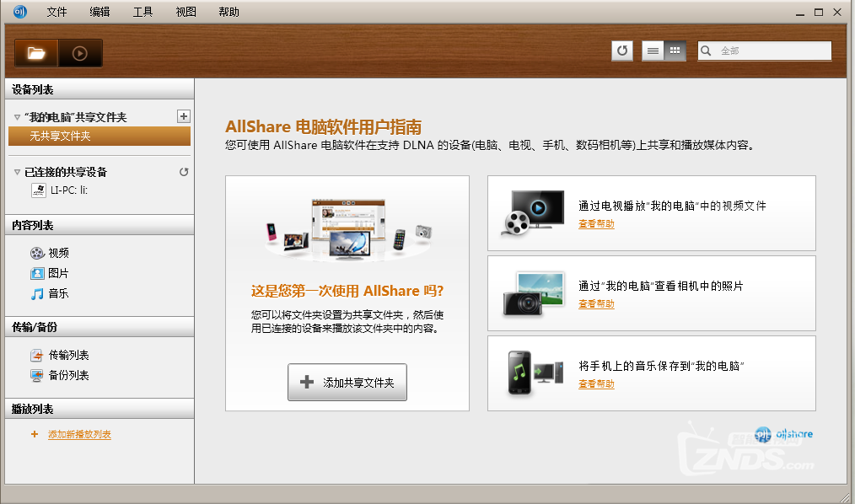Close the AllShare window
Screen dimensions: 855x504
click(x=837, y=12)
